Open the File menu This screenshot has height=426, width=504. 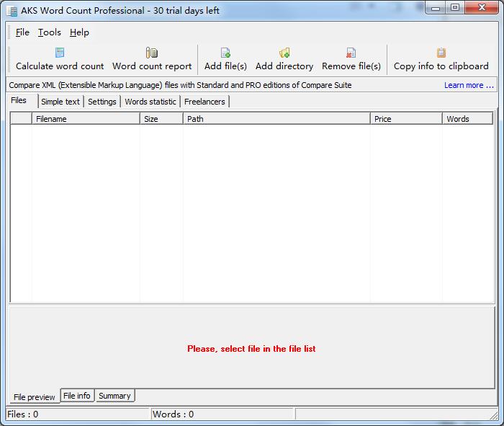pyautogui.click(x=22, y=32)
